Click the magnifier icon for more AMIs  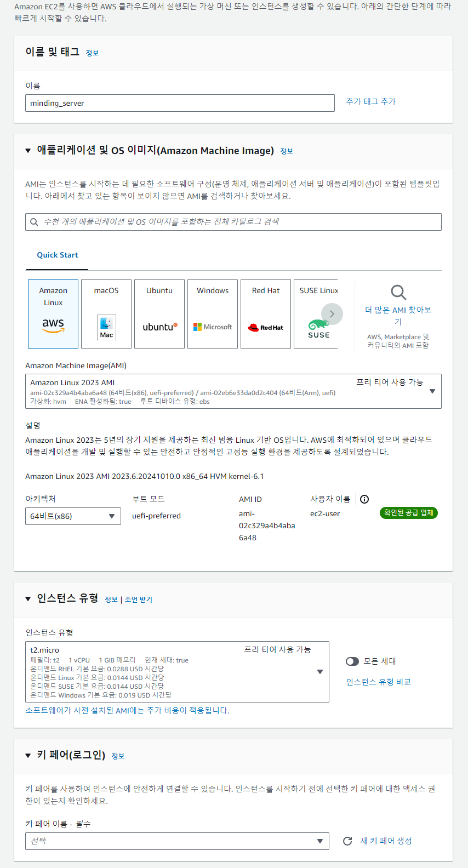click(398, 293)
